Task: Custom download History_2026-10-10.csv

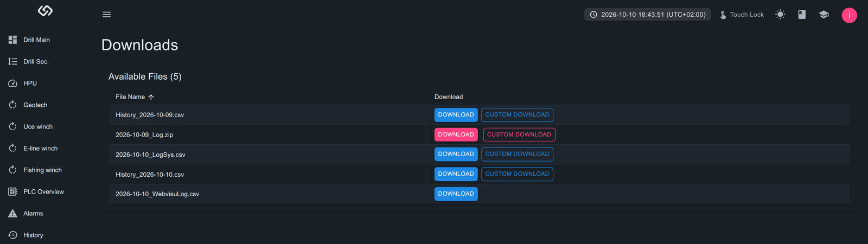Action: (517, 174)
